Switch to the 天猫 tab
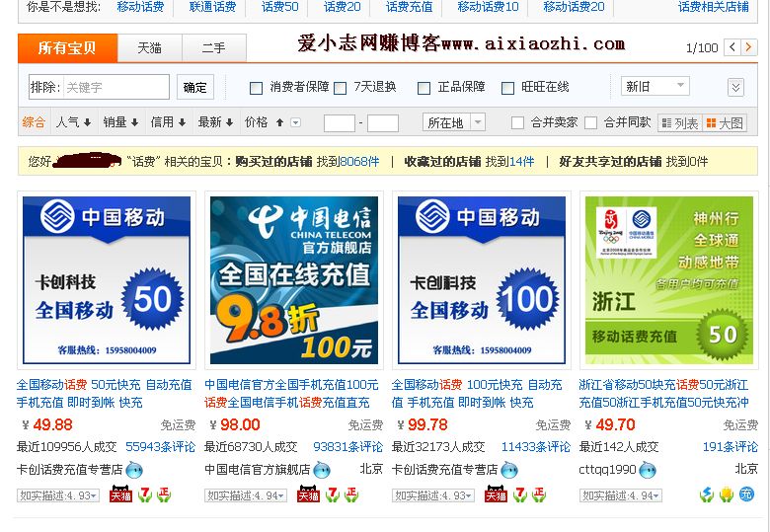This screenshot has width=770, height=532. (x=150, y=48)
